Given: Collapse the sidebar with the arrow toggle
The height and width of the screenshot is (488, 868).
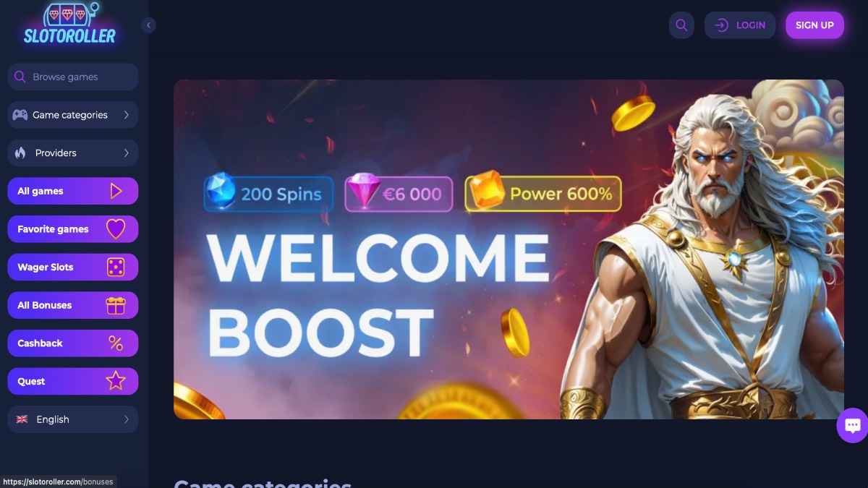Looking at the screenshot, I should tap(148, 25).
